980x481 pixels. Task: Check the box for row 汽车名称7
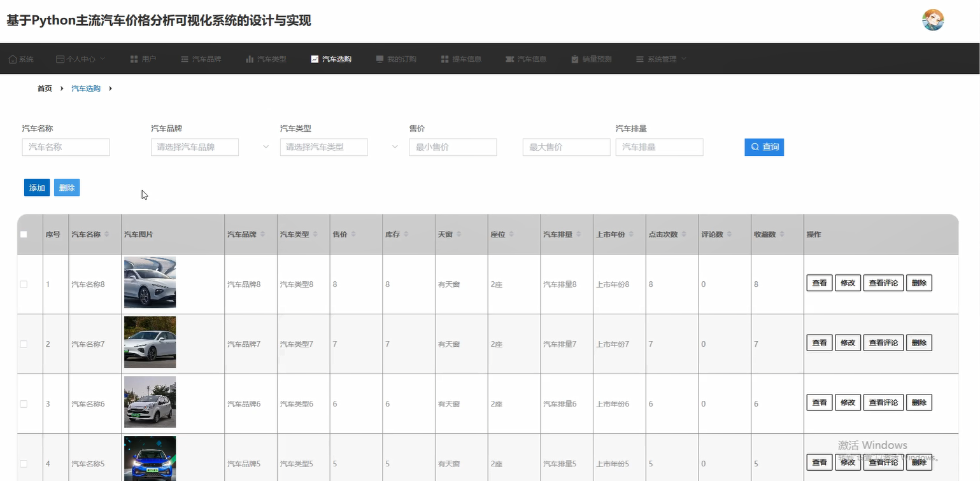click(x=24, y=344)
